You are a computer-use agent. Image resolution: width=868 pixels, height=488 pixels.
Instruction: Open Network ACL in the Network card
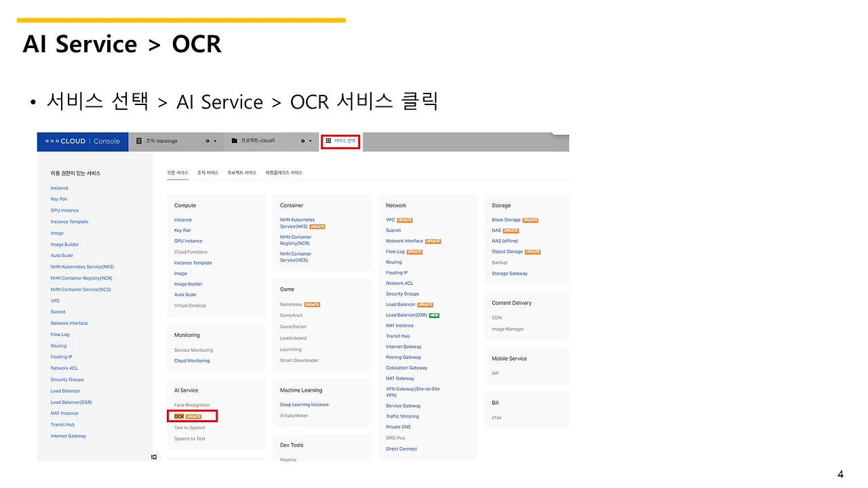[x=399, y=283]
